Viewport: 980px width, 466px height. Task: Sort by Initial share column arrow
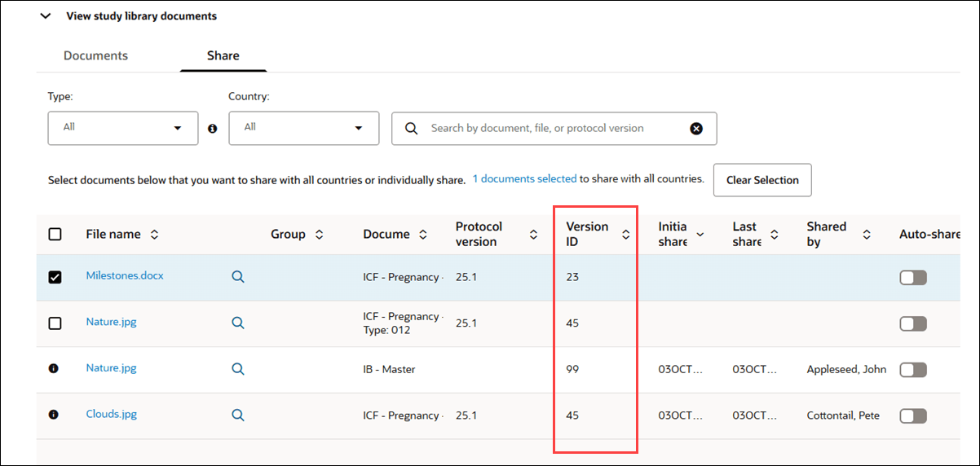click(700, 235)
